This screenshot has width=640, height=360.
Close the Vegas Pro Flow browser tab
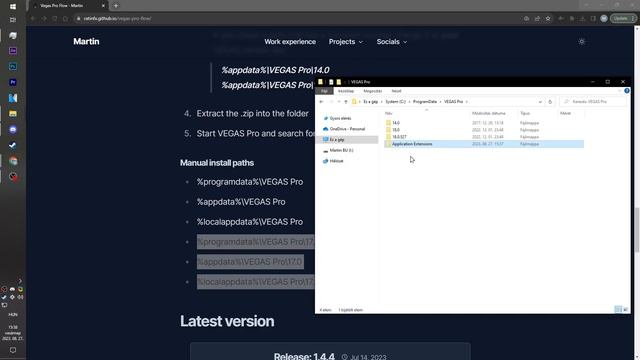pos(103,6)
